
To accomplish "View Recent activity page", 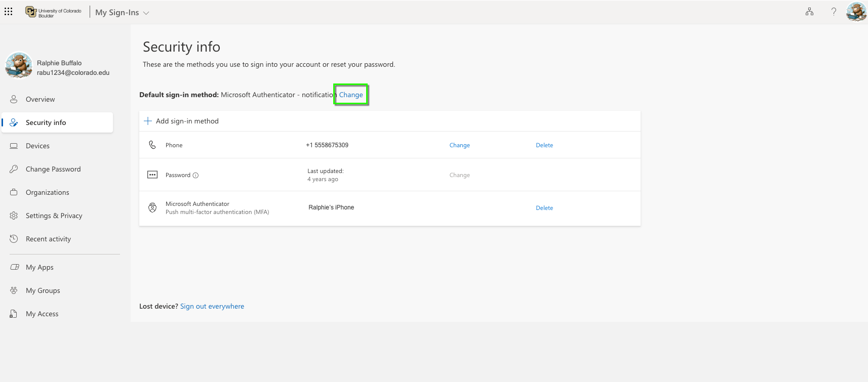I will point(48,239).
